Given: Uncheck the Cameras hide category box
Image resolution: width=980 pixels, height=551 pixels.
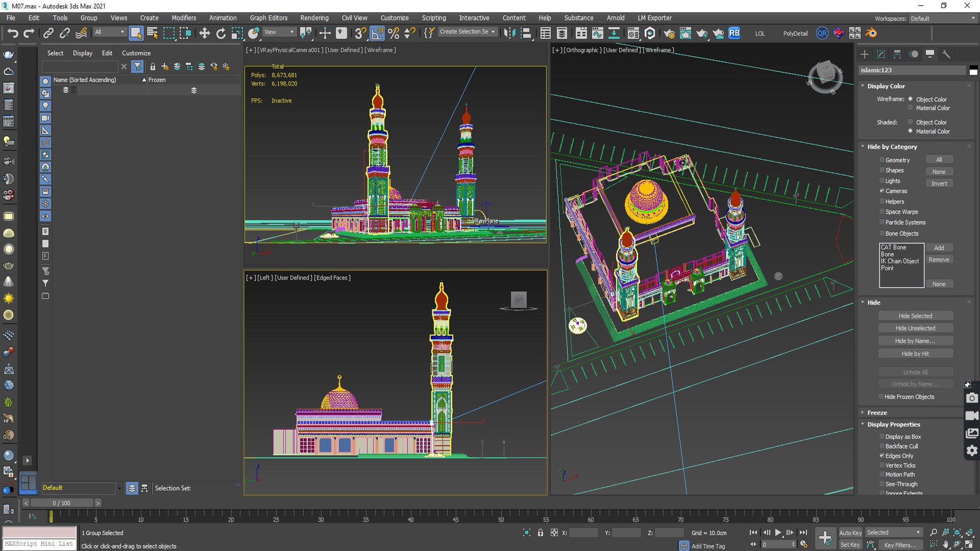Looking at the screenshot, I should [x=881, y=191].
